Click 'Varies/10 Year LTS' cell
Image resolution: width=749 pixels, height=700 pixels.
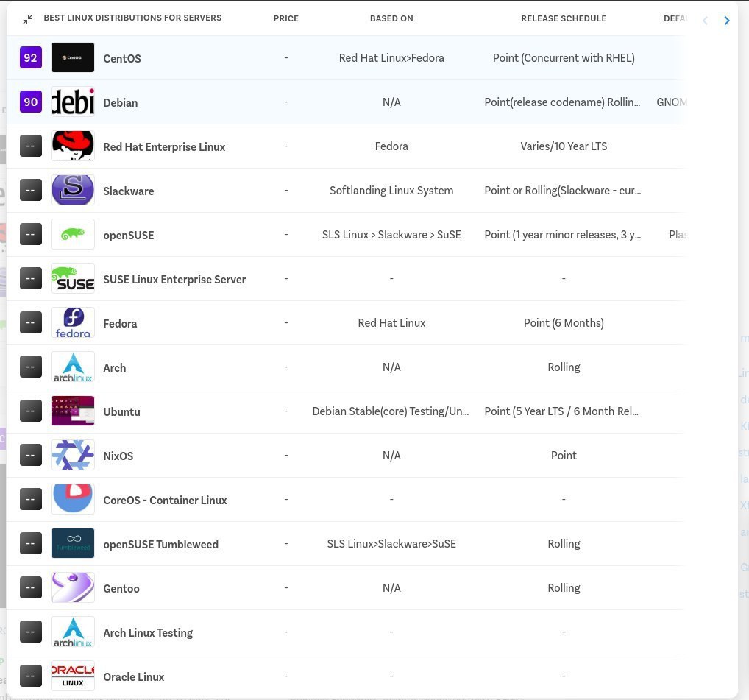tap(564, 146)
